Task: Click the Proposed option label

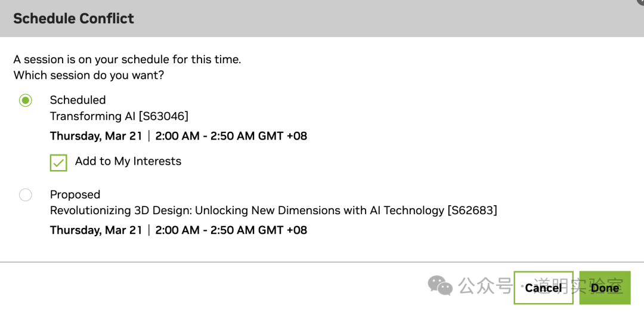Action: tap(75, 195)
